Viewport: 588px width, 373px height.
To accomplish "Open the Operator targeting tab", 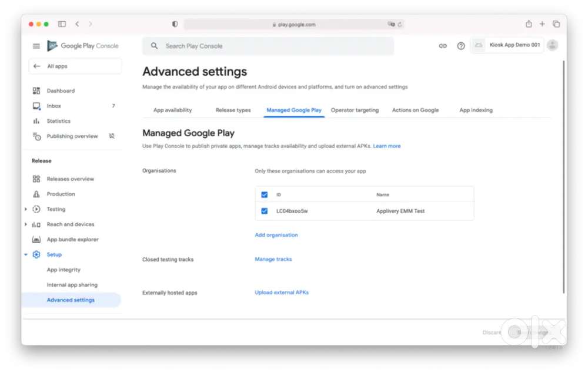I will tap(355, 110).
